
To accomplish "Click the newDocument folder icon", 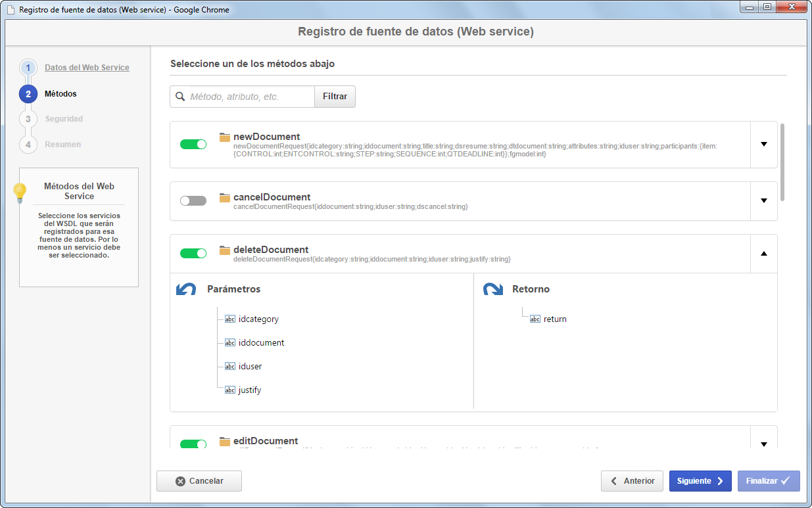I will (225, 137).
